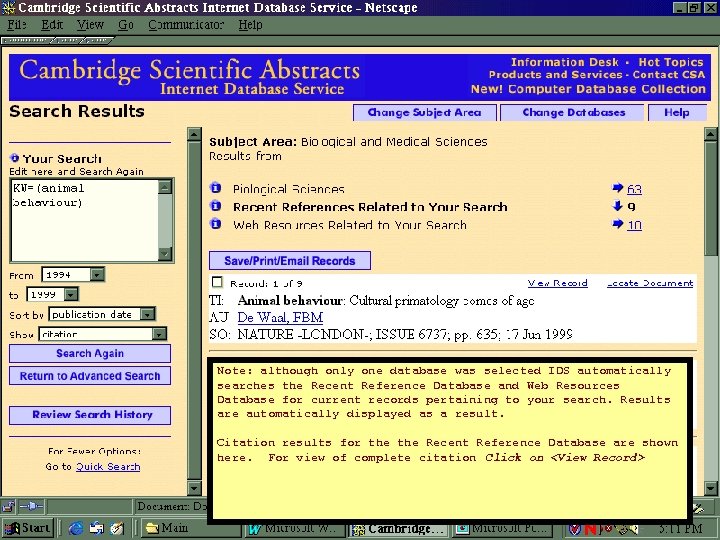
Task: Open the View menu
Action: coord(90,25)
